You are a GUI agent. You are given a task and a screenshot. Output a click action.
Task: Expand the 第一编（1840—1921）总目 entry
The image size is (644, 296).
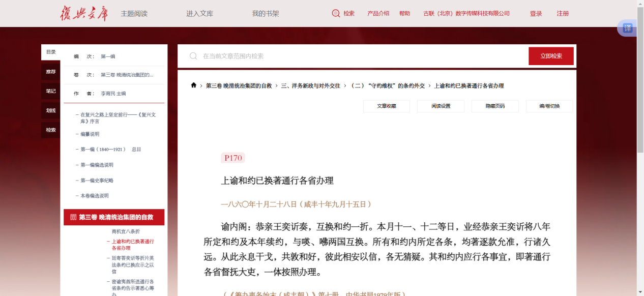pyautogui.click(x=110, y=150)
